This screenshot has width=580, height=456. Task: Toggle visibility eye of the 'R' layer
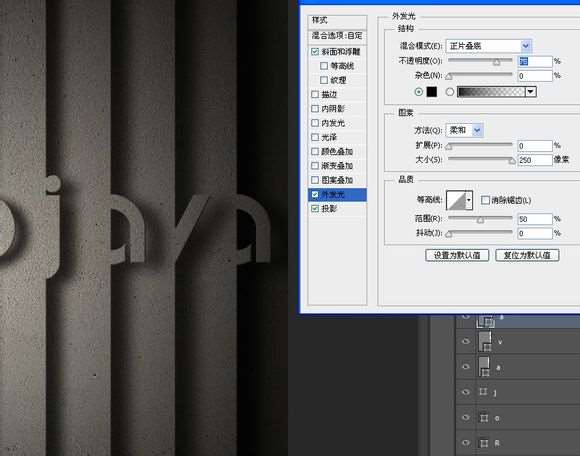(466, 443)
